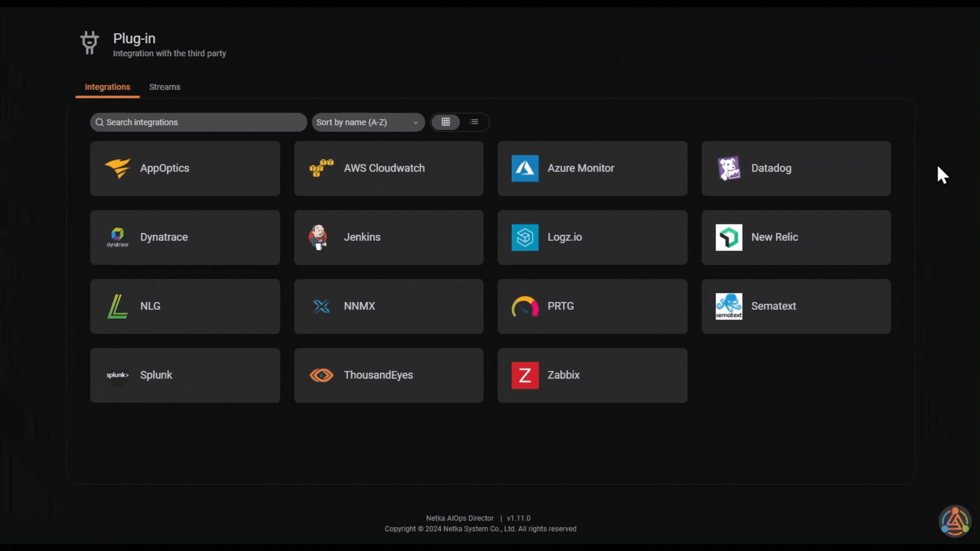Image resolution: width=980 pixels, height=551 pixels.
Task: Click the Datadog dog logo icon
Action: [729, 168]
